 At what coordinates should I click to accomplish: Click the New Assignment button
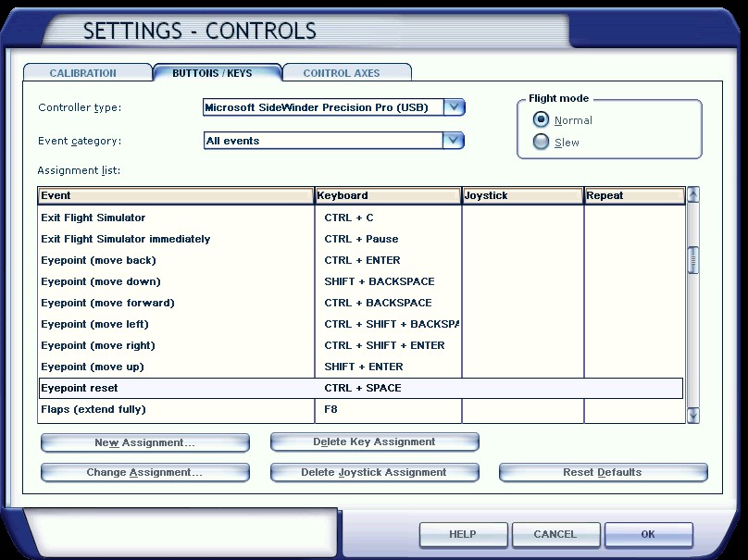pyautogui.click(x=144, y=442)
